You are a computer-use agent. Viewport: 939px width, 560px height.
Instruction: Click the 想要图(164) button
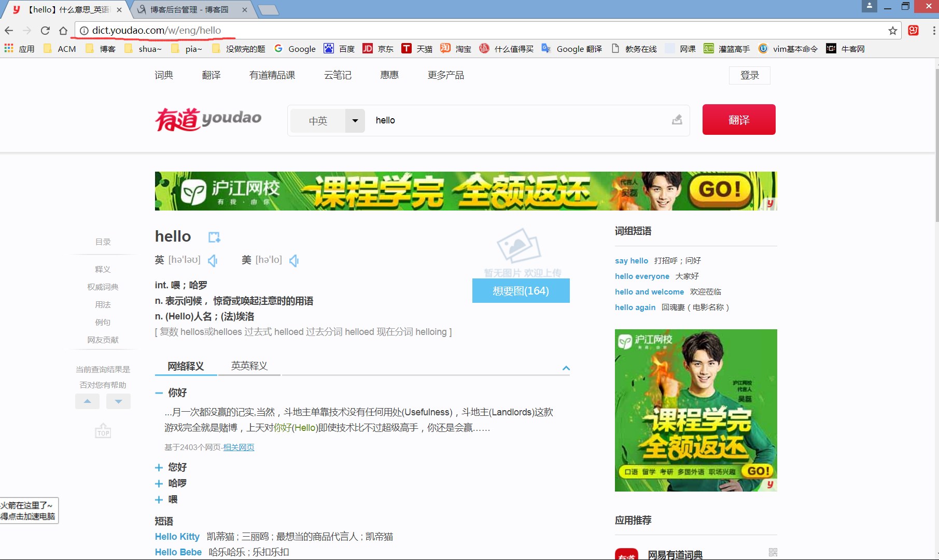tap(521, 291)
